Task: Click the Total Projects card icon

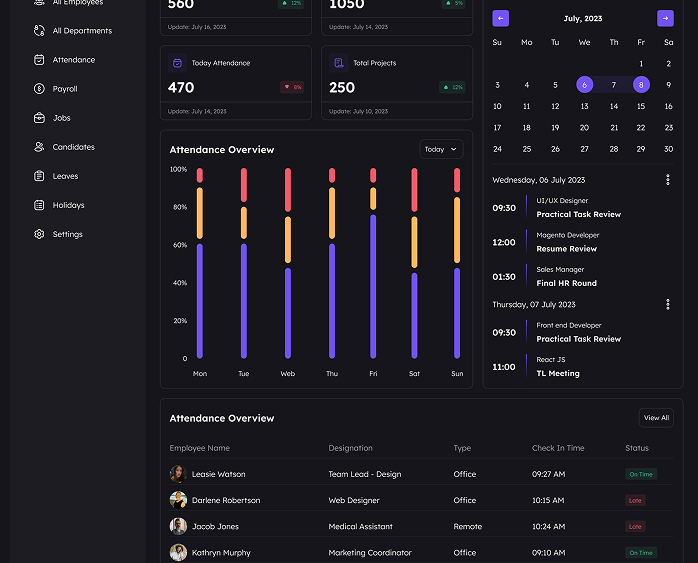Action: pyautogui.click(x=338, y=63)
